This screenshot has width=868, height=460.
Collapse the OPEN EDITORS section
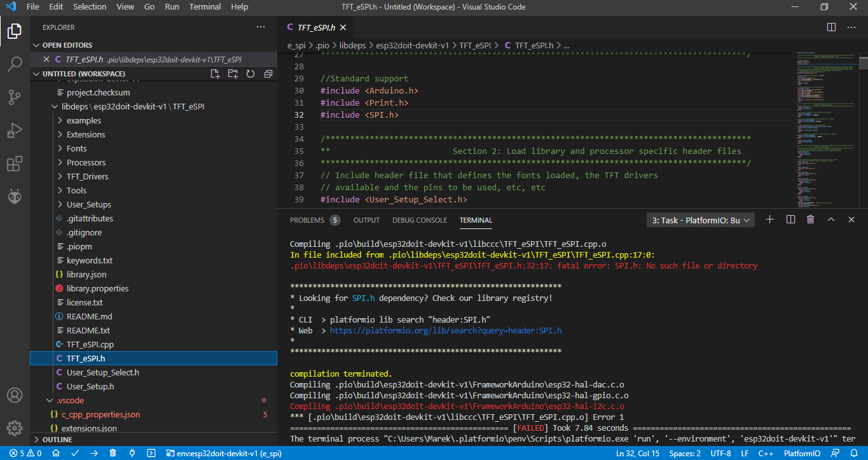(67, 45)
